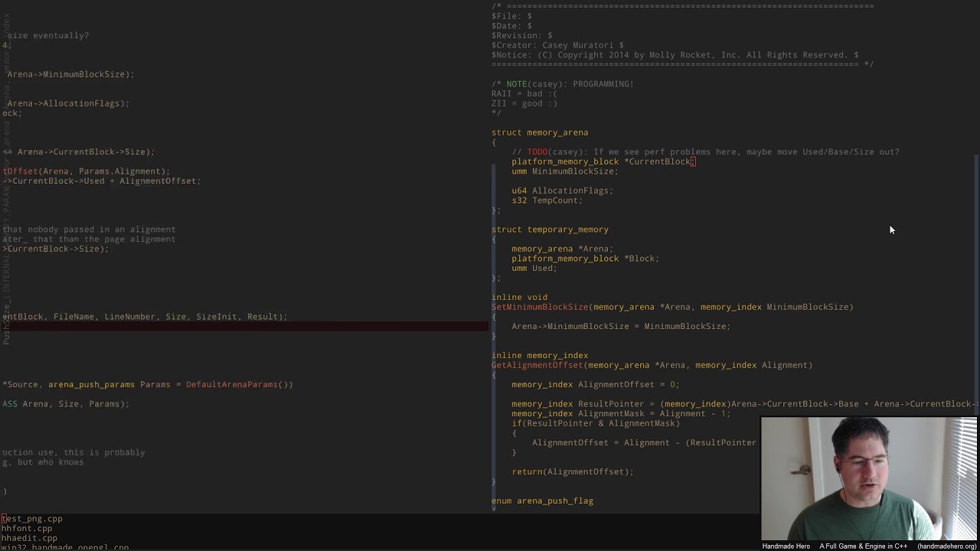Click the "inline void" line

[519, 297]
